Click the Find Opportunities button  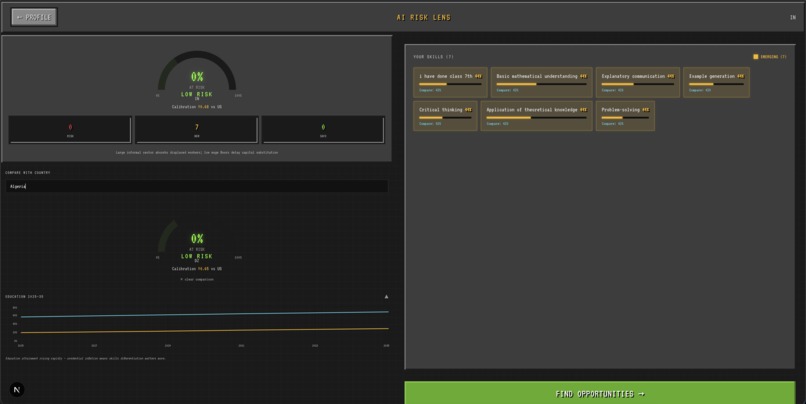coord(599,394)
